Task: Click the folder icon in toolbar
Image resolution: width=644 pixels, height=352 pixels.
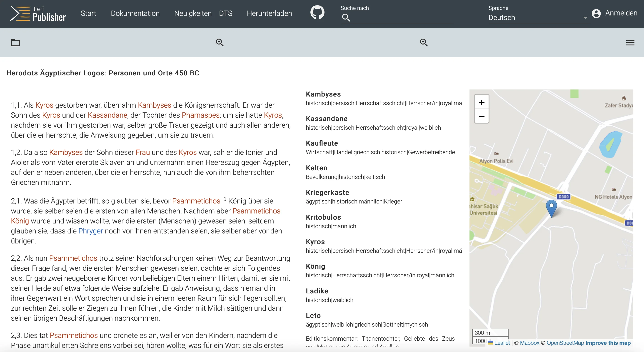Action: pos(15,43)
